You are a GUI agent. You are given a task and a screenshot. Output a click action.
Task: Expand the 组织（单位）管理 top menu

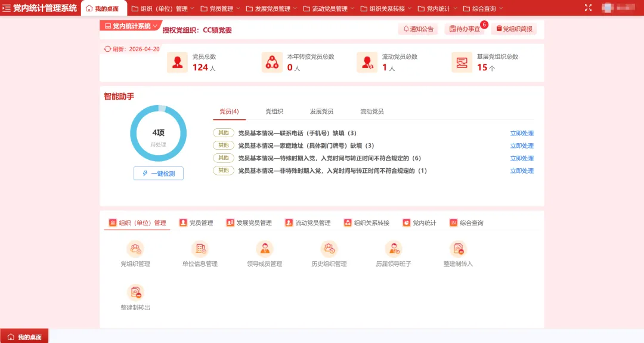pos(163,8)
